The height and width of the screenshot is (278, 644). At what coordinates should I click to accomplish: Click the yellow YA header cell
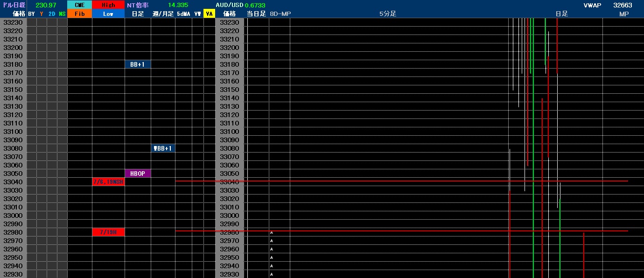(x=209, y=14)
